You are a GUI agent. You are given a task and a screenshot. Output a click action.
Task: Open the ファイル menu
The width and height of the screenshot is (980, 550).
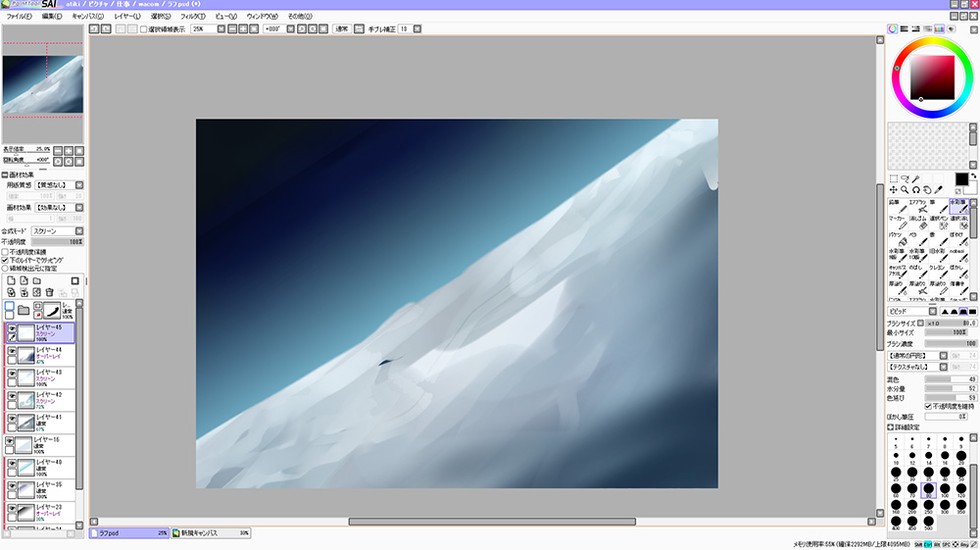(x=19, y=17)
